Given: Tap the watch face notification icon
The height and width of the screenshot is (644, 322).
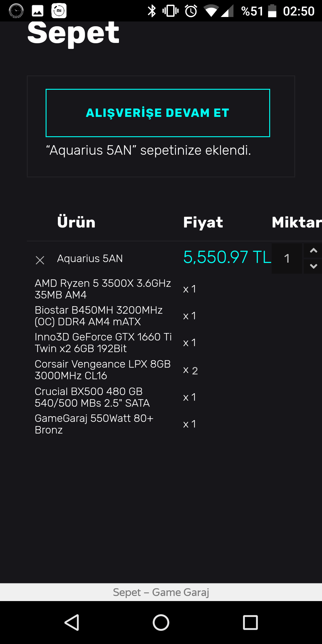Looking at the screenshot, I should (16, 11).
